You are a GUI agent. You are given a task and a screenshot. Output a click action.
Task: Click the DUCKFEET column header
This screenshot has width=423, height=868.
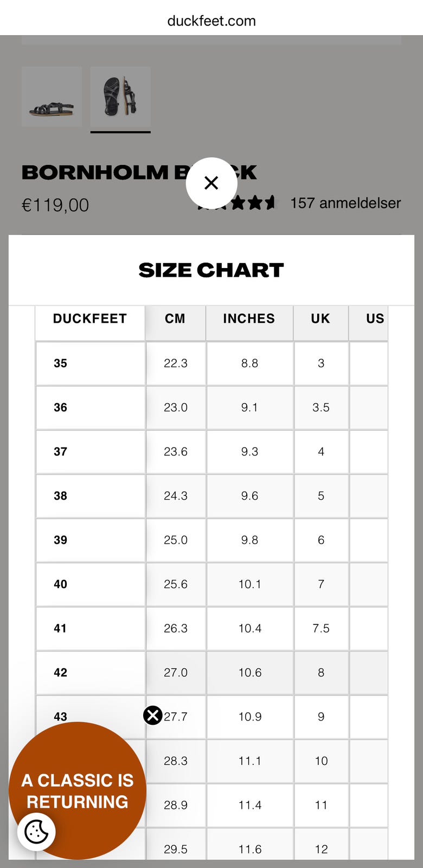point(90,318)
